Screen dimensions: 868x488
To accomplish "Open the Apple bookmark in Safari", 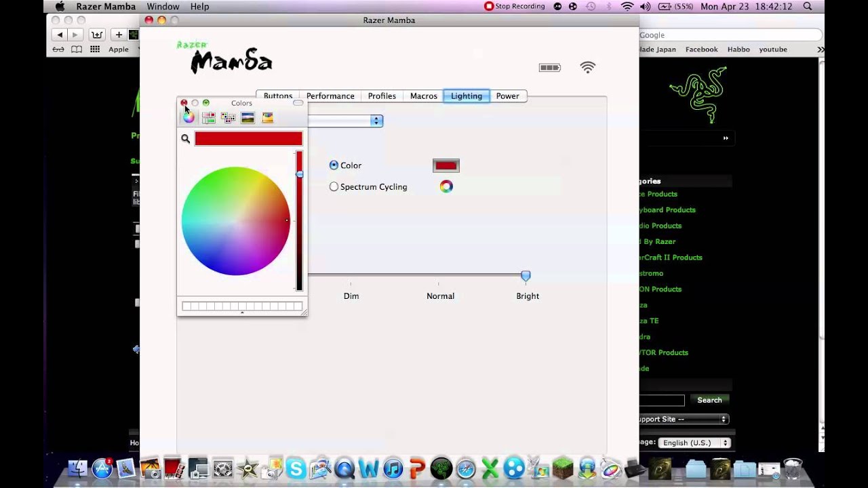I will coord(119,49).
